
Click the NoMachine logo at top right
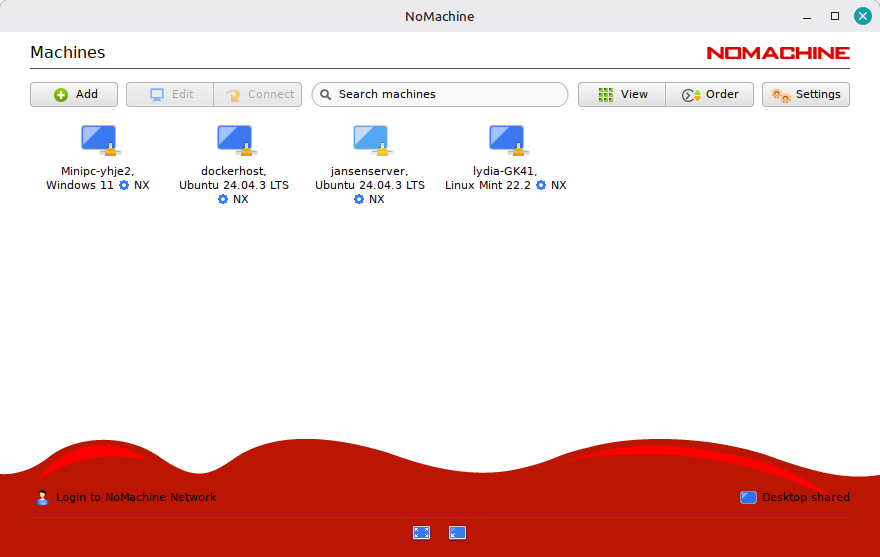tap(778, 53)
